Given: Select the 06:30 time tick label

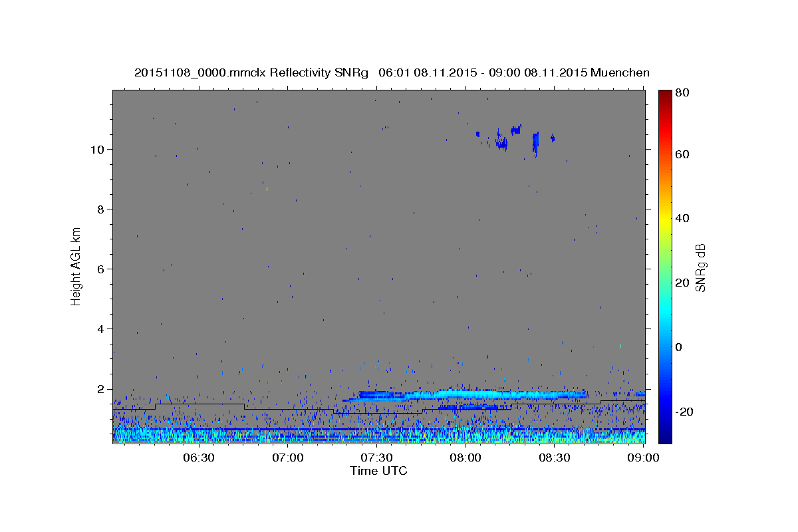Looking at the screenshot, I should click(199, 458).
